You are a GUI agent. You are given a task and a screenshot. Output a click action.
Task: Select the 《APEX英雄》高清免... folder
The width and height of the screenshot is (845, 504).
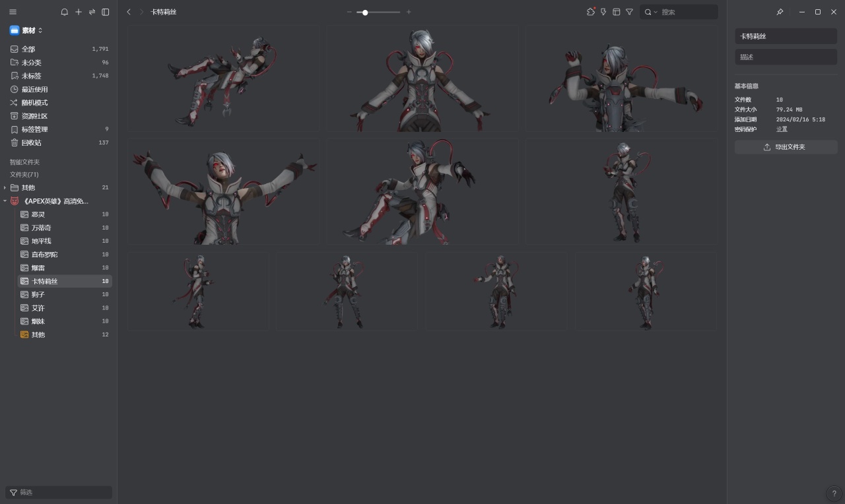point(59,201)
